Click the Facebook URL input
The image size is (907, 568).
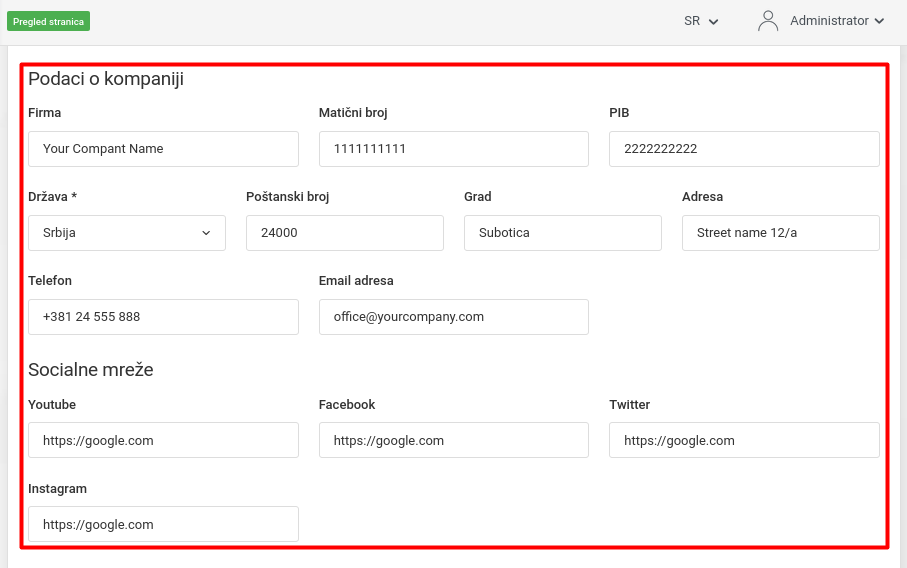coord(453,441)
